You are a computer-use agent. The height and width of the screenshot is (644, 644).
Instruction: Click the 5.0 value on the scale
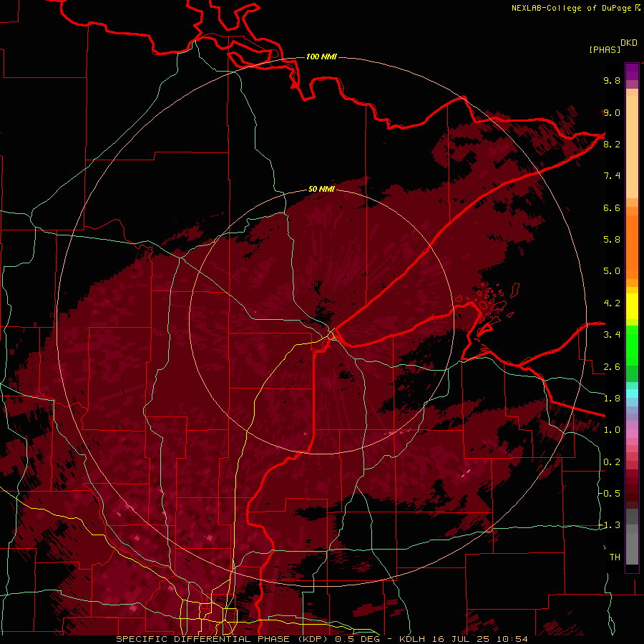point(612,271)
